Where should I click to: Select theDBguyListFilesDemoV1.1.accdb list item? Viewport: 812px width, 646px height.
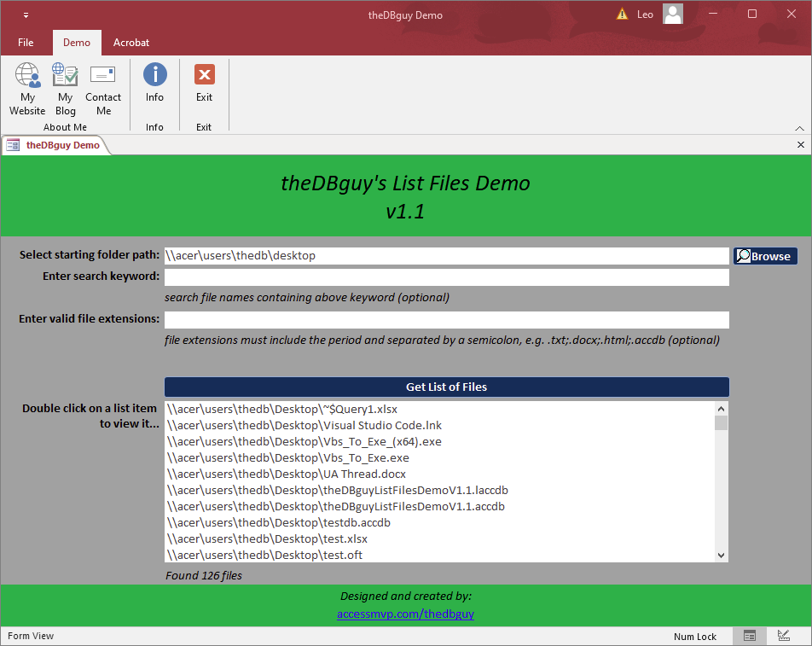tap(439, 507)
